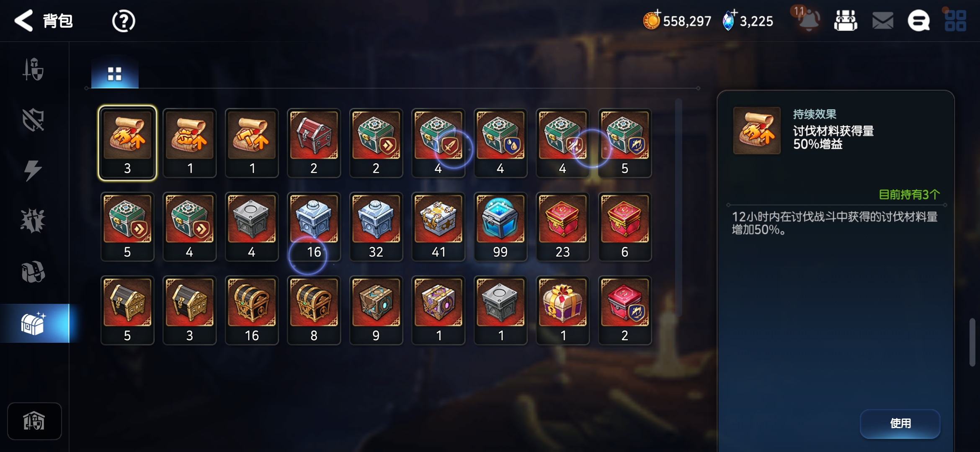This screenshot has height=452, width=980.
Task: Select the backpack sidebar category
Action: pos(34,272)
